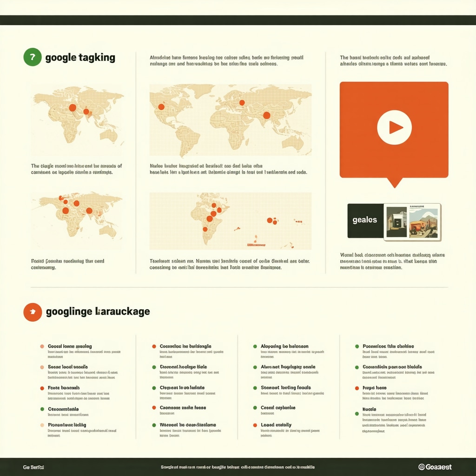Click the orange circle icon beside googlinge larauckage
This screenshot has width=476, height=476.
tap(33, 312)
